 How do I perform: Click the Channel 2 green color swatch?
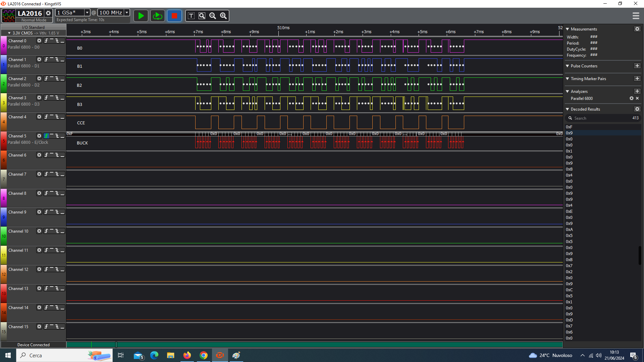tap(4, 84)
